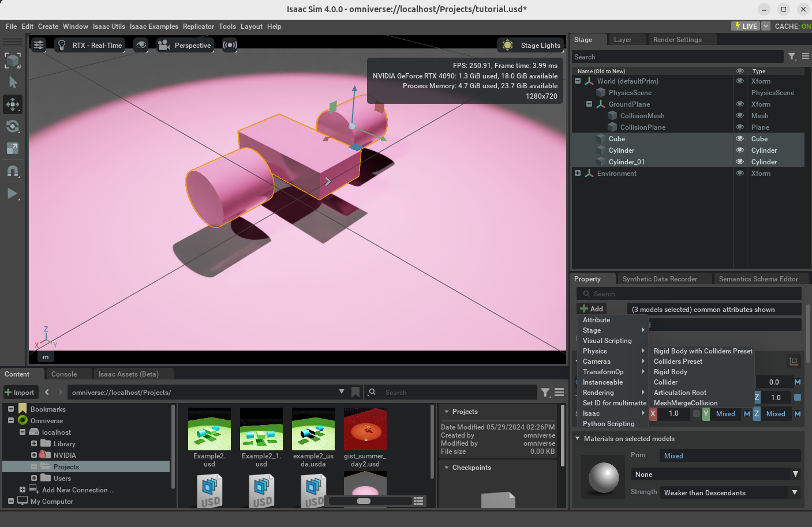Toggle visibility of CollisionMesh prim
This screenshot has height=527, width=812.
[739, 116]
